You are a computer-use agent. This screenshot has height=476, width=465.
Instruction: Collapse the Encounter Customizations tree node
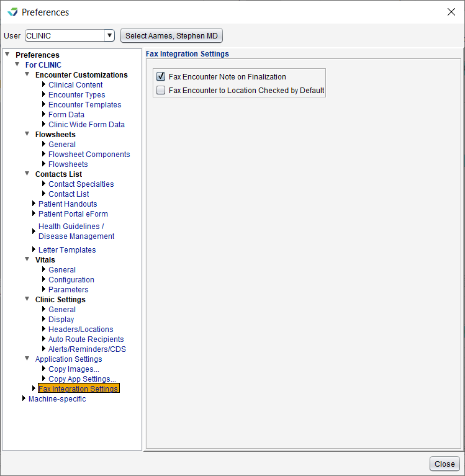[x=27, y=75]
